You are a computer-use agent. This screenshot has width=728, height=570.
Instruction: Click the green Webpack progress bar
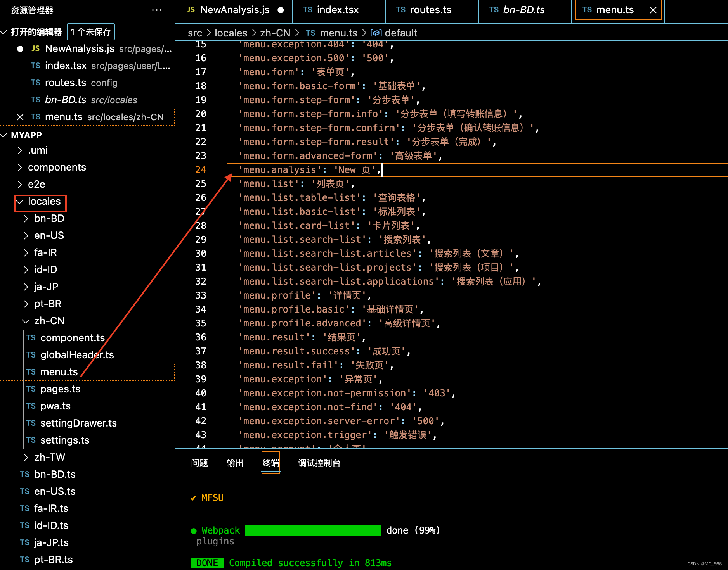tap(313, 530)
